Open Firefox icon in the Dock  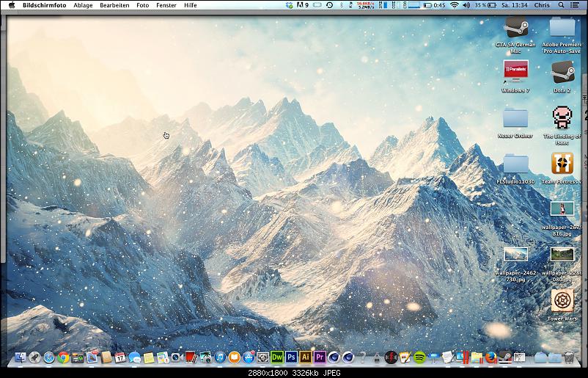[x=491, y=357]
